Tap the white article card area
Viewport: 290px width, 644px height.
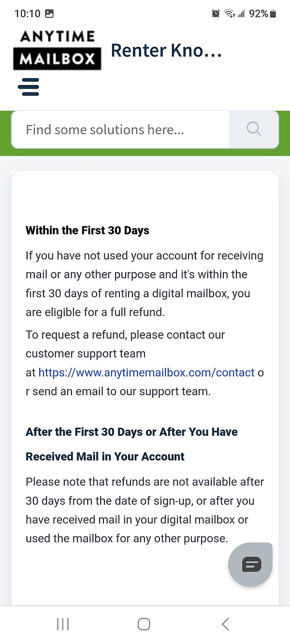145,193
